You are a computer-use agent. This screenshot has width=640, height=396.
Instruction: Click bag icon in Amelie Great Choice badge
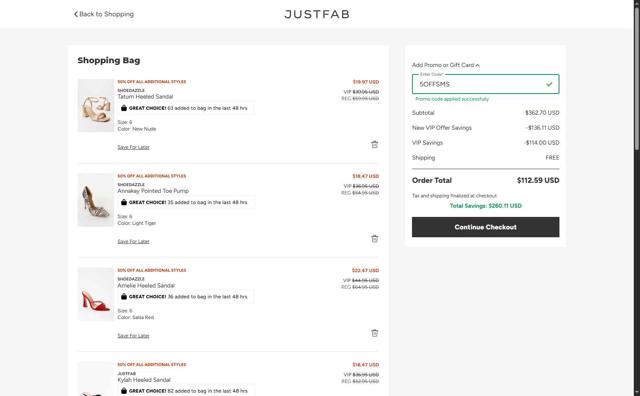(124, 297)
